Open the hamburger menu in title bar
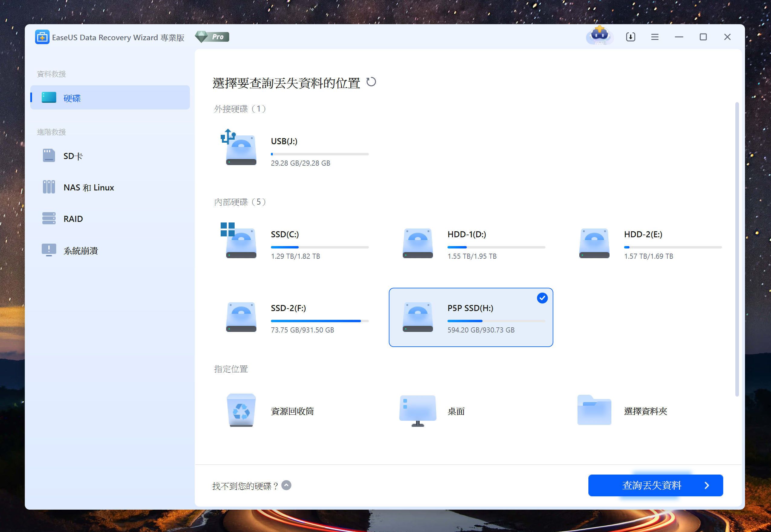The image size is (771, 532). [655, 37]
